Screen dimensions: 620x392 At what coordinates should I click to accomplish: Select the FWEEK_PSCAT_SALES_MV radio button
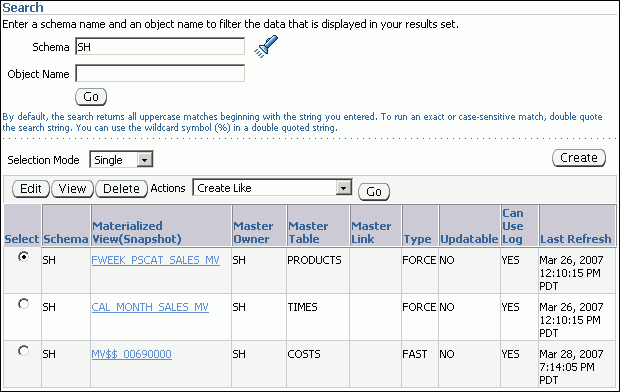pos(24,257)
